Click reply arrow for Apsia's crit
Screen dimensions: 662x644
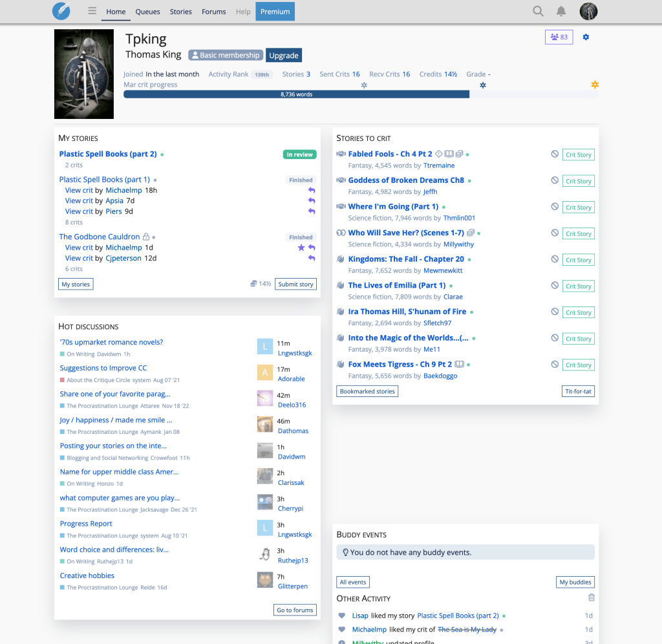(312, 201)
